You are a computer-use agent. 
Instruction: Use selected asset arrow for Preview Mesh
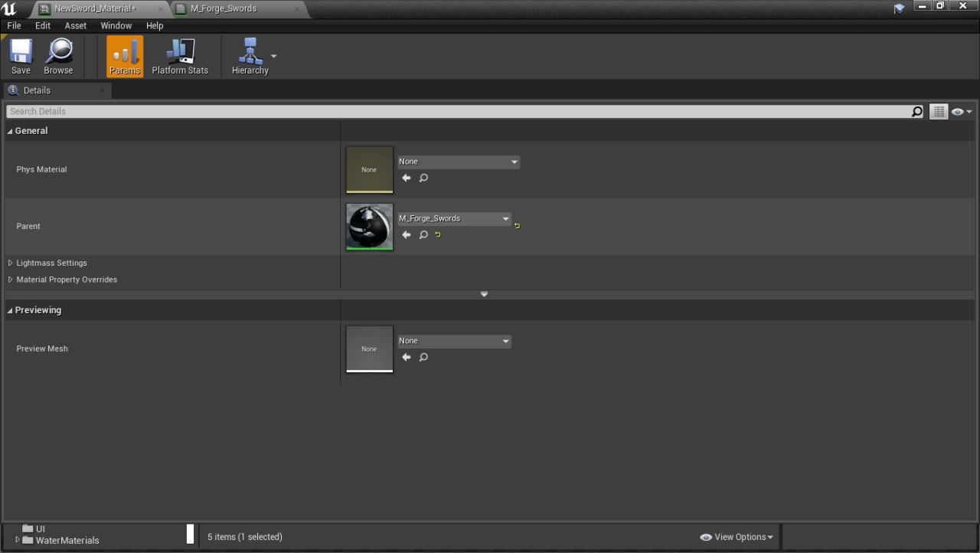tap(407, 357)
